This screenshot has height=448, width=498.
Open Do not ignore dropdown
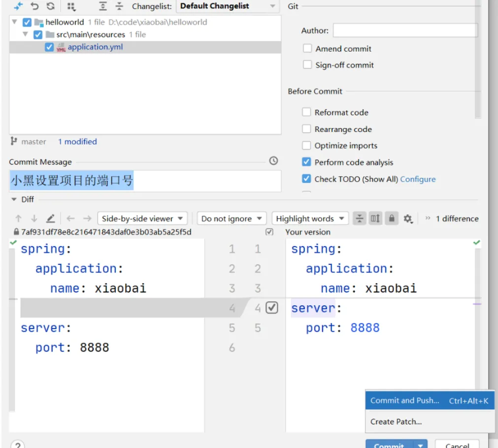click(x=232, y=219)
